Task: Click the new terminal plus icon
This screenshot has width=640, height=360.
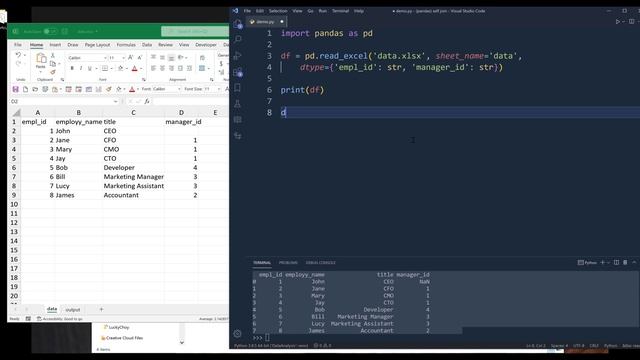Action: pyautogui.click(x=602, y=262)
